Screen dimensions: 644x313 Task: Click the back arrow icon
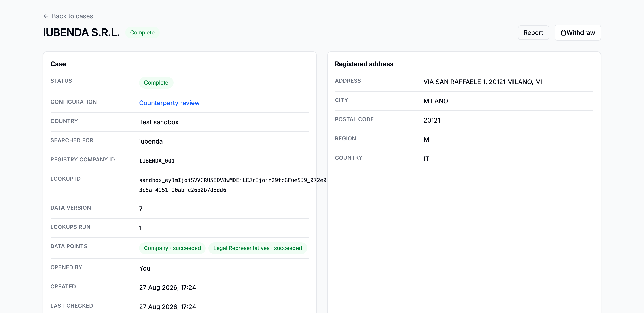(x=46, y=16)
